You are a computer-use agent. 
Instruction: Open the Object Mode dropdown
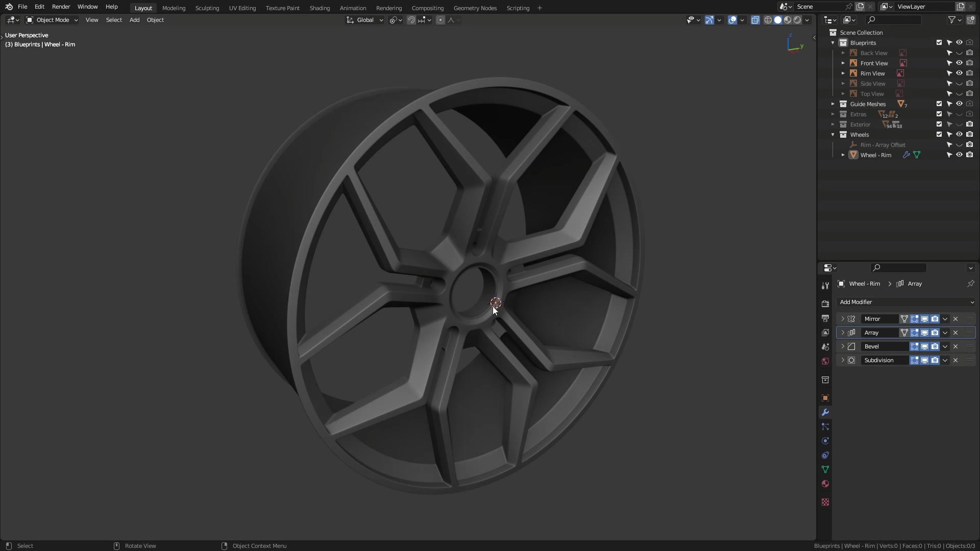click(52, 20)
